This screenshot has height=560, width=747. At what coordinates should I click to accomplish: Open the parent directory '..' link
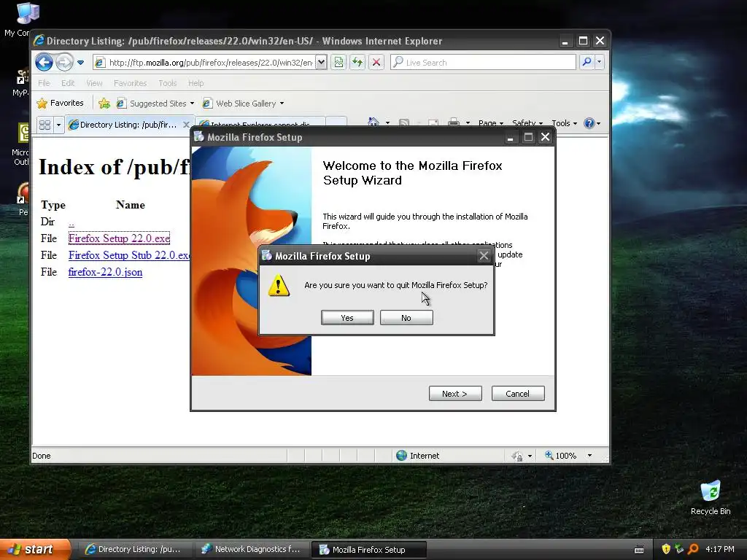click(71, 222)
